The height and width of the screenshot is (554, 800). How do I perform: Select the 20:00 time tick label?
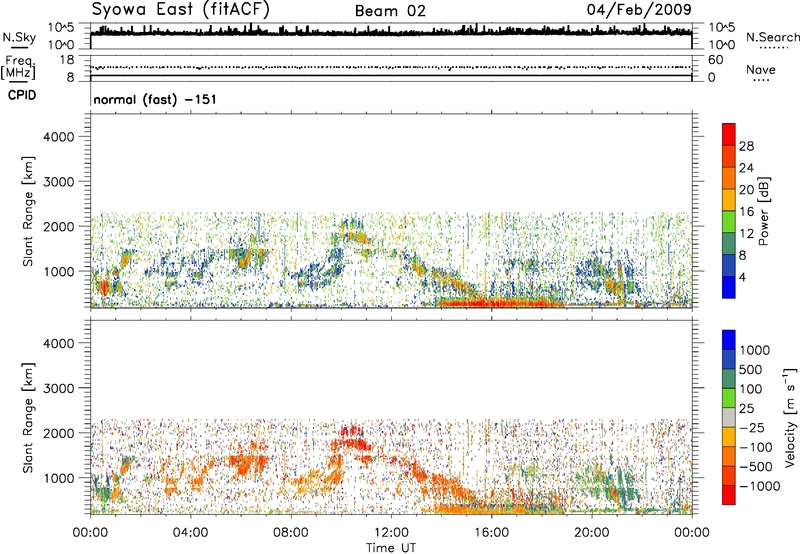pos(591,533)
